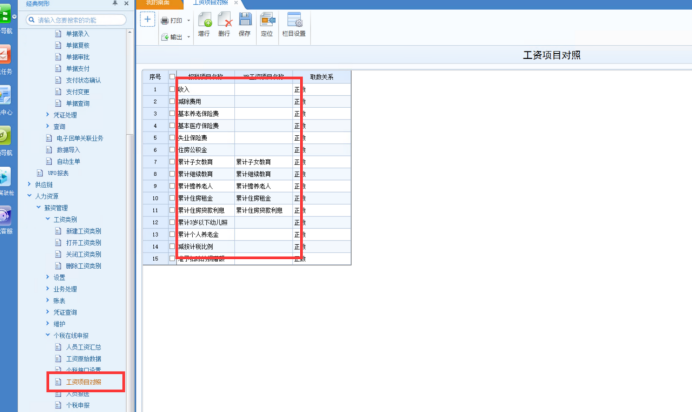Select the 工资项目对照 tab
This screenshot has height=413, width=692.
tap(210, 3)
